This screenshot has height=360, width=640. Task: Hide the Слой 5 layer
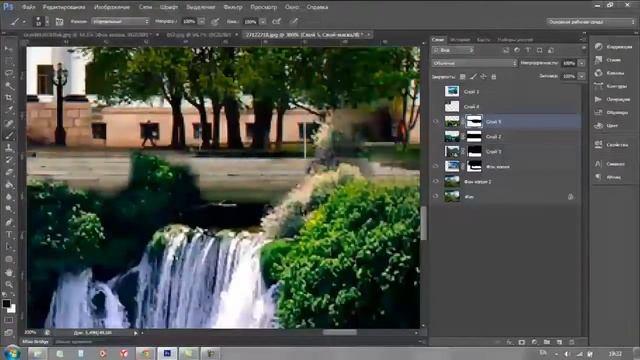tap(436, 122)
